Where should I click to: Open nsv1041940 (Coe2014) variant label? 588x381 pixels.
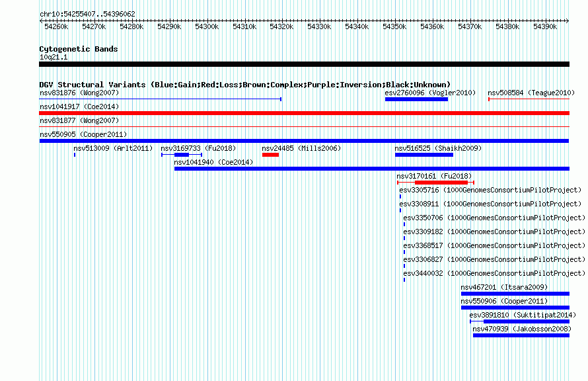[214, 162]
